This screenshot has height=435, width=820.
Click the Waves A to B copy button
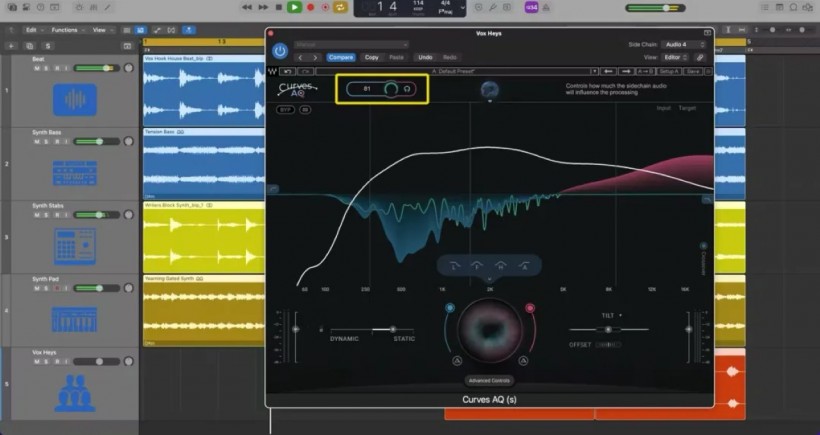[x=646, y=71]
